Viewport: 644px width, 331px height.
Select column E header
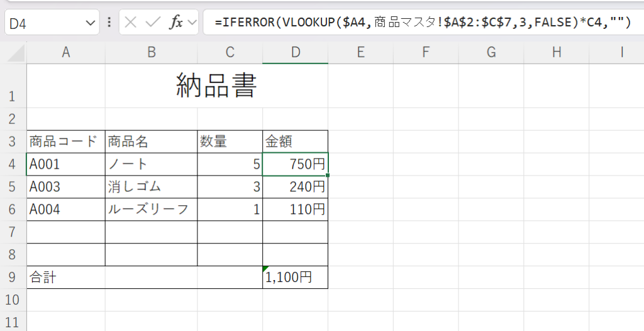(x=360, y=53)
